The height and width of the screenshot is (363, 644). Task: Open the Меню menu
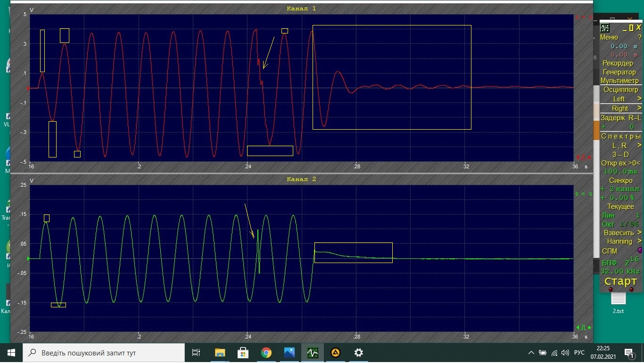[x=609, y=37]
